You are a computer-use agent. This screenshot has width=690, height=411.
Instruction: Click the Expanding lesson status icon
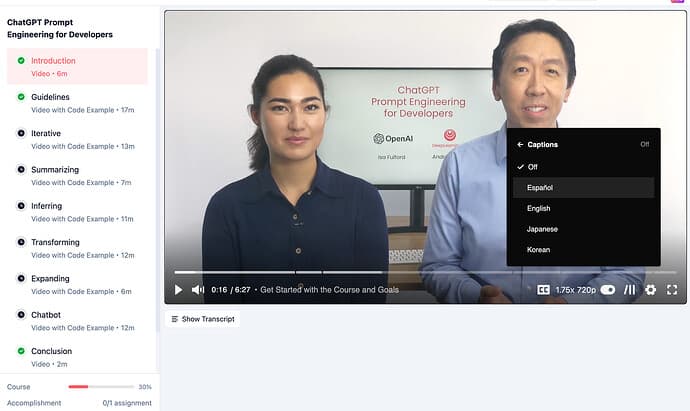(x=21, y=278)
